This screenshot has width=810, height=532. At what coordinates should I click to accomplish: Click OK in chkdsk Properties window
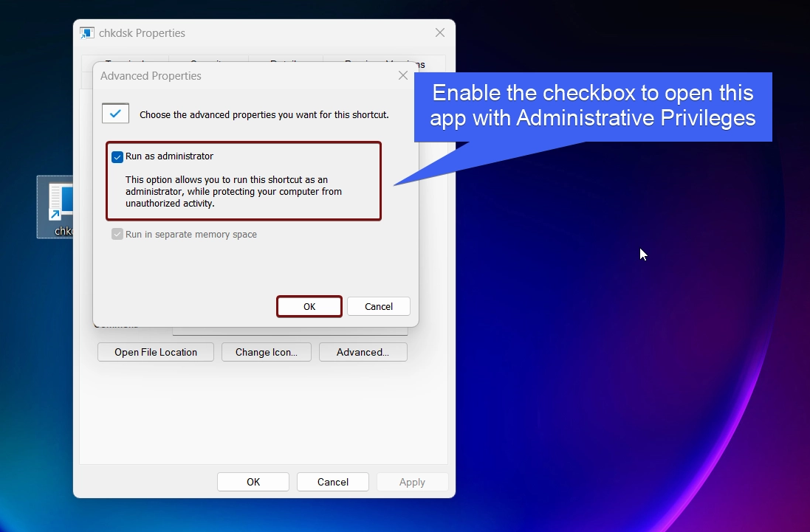[x=253, y=482]
